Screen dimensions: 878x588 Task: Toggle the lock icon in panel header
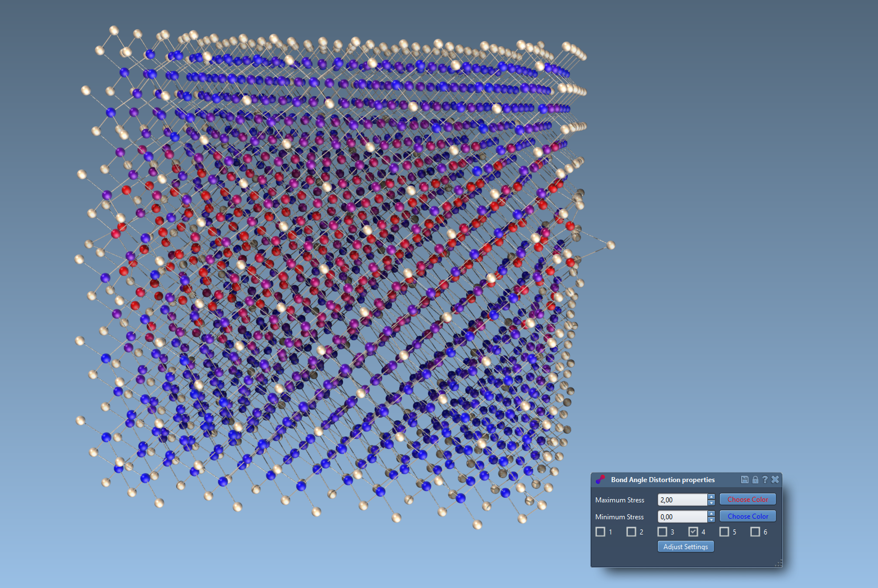pos(755,479)
